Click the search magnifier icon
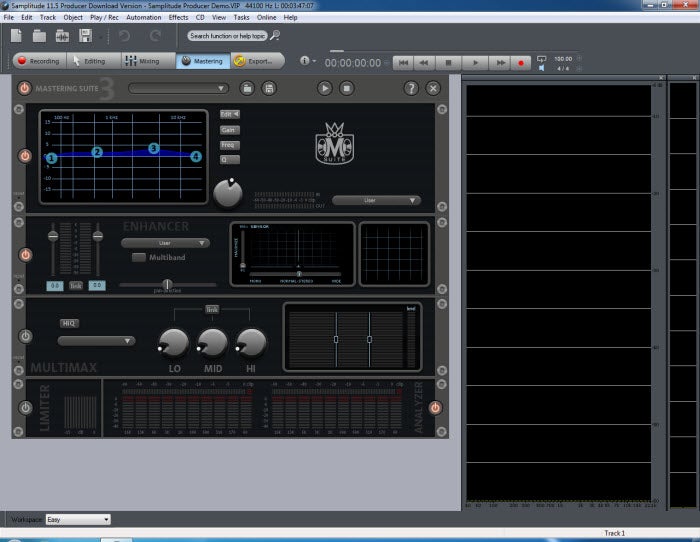This screenshot has height=542, width=700. pos(275,35)
